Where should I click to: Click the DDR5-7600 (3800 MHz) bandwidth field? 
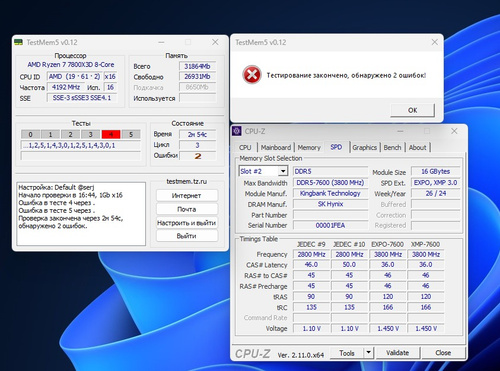[330, 183]
